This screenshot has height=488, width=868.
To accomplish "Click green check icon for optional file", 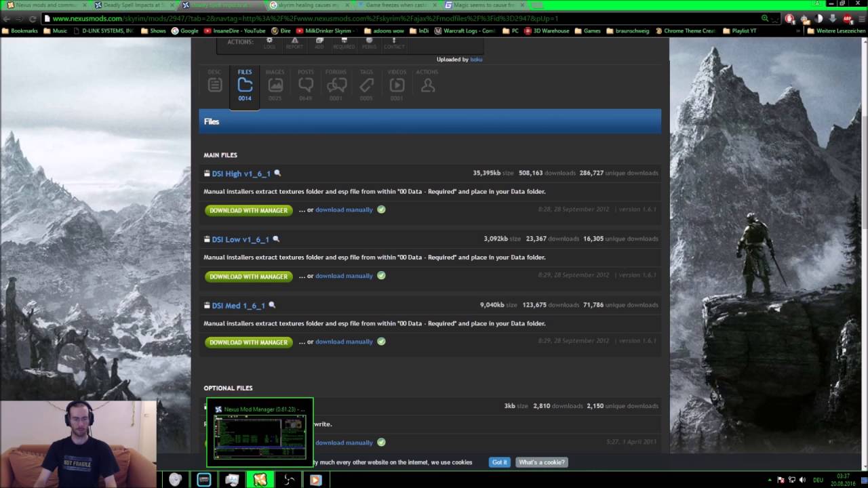I will (381, 442).
